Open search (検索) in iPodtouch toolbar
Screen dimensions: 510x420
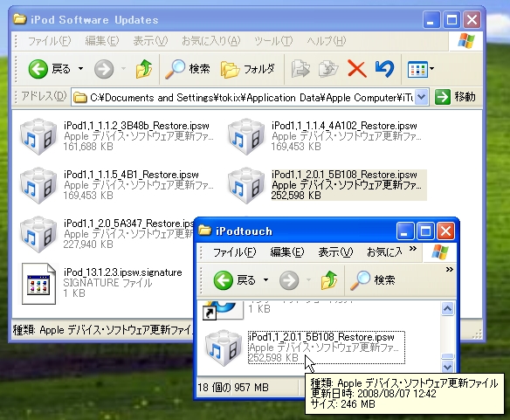[373, 280]
